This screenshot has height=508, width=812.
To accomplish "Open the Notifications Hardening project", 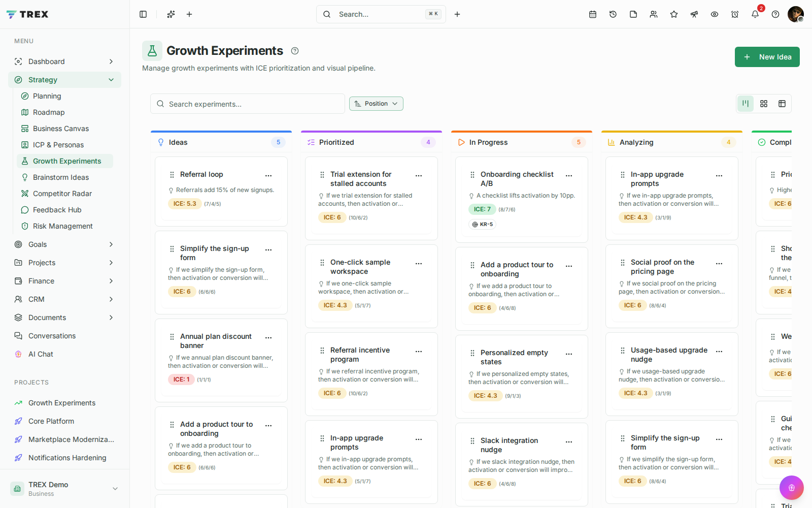I will pos(64,458).
